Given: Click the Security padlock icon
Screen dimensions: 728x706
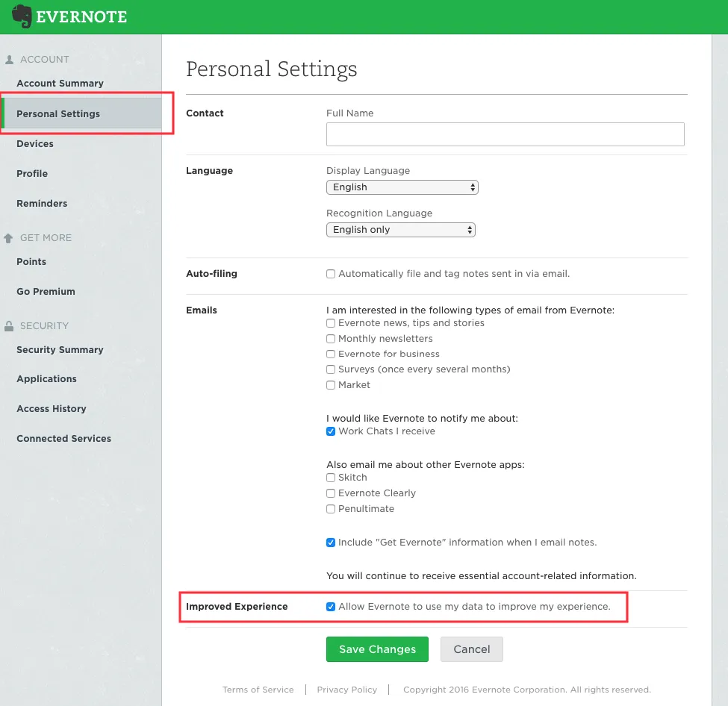Looking at the screenshot, I should coord(9,326).
